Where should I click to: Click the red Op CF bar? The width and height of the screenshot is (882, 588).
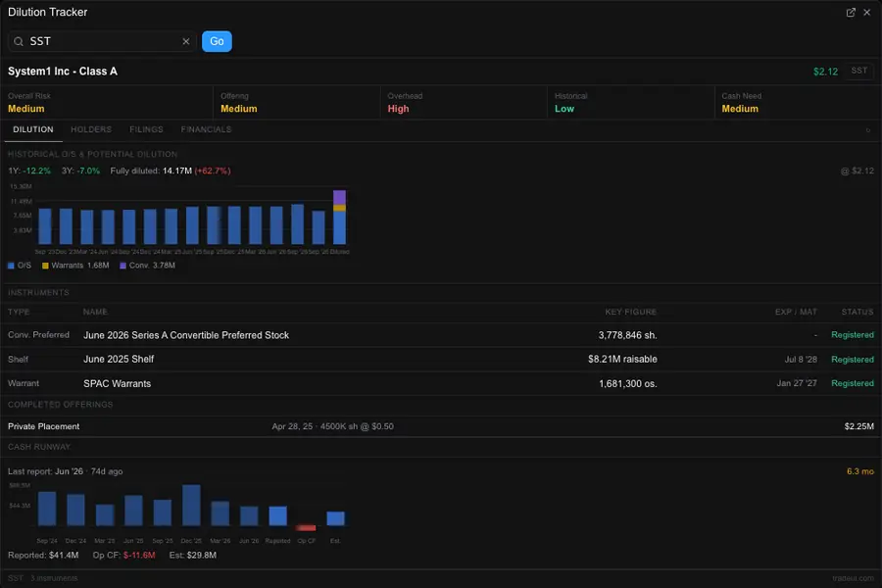pyautogui.click(x=306, y=528)
